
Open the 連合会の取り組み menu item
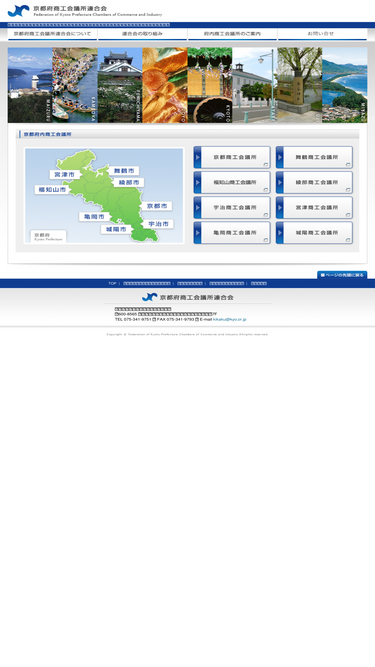tap(142, 34)
